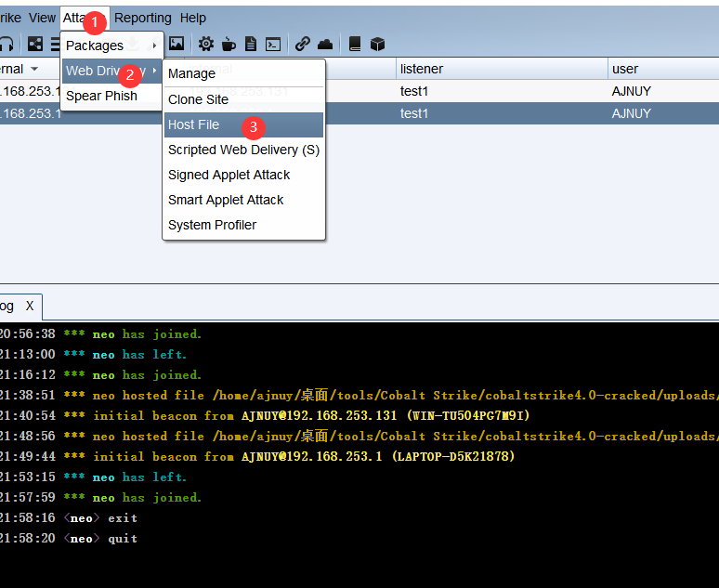This screenshot has height=588, width=719.
Task: Open the Screenshots picture icon
Action: (x=176, y=44)
